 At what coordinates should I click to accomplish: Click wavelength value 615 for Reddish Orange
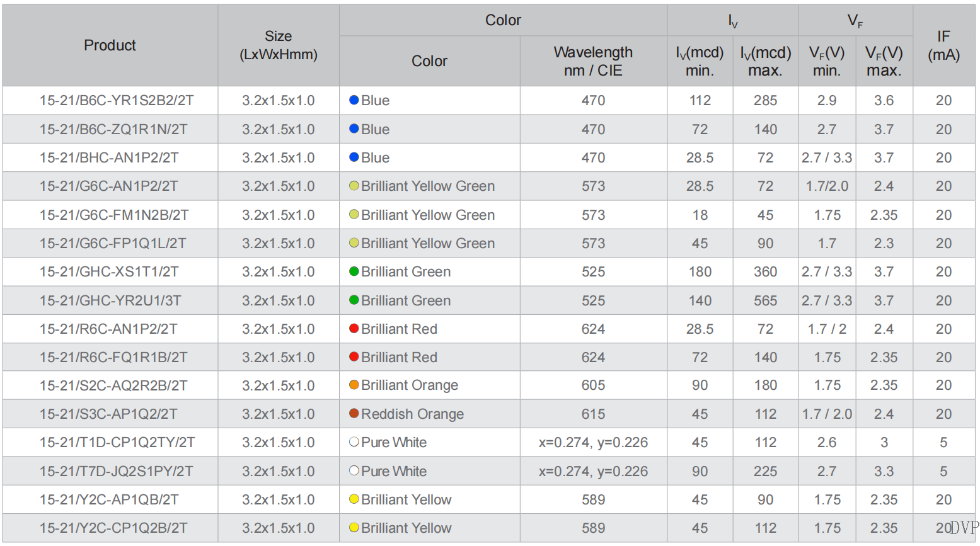pos(593,414)
